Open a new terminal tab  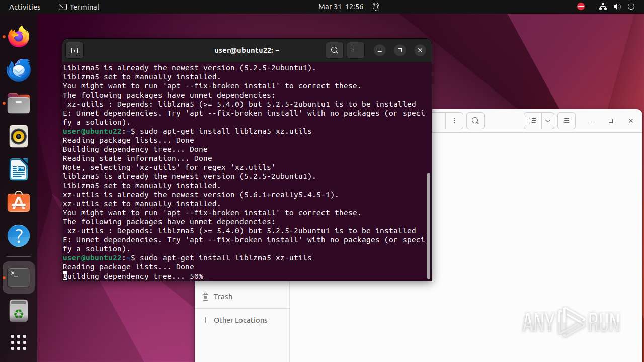pyautogui.click(x=74, y=50)
